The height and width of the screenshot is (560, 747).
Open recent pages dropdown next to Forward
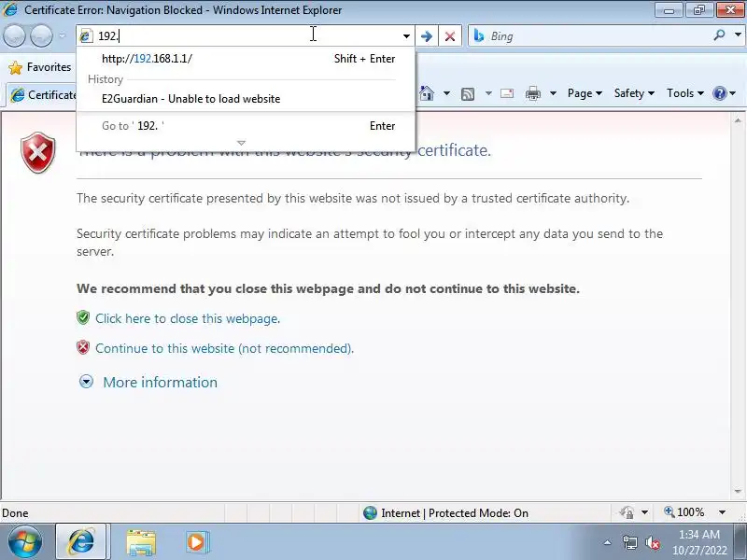(x=63, y=35)
